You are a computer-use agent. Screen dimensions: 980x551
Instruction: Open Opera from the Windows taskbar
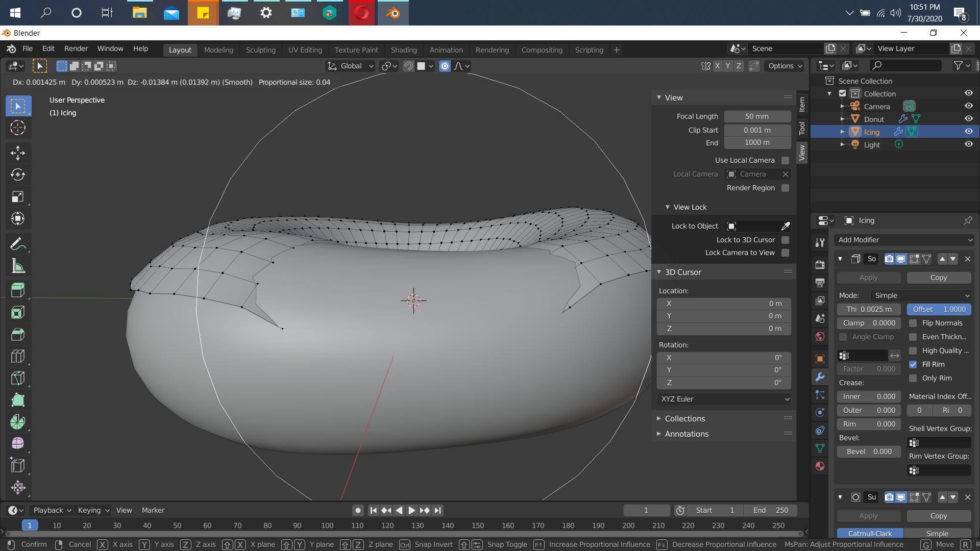click(361, 13)
